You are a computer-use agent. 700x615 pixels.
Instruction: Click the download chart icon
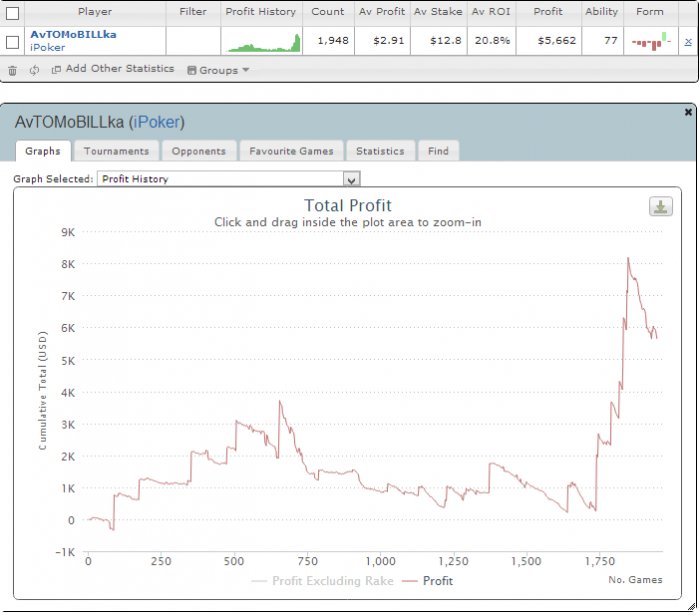pos(661,207)
